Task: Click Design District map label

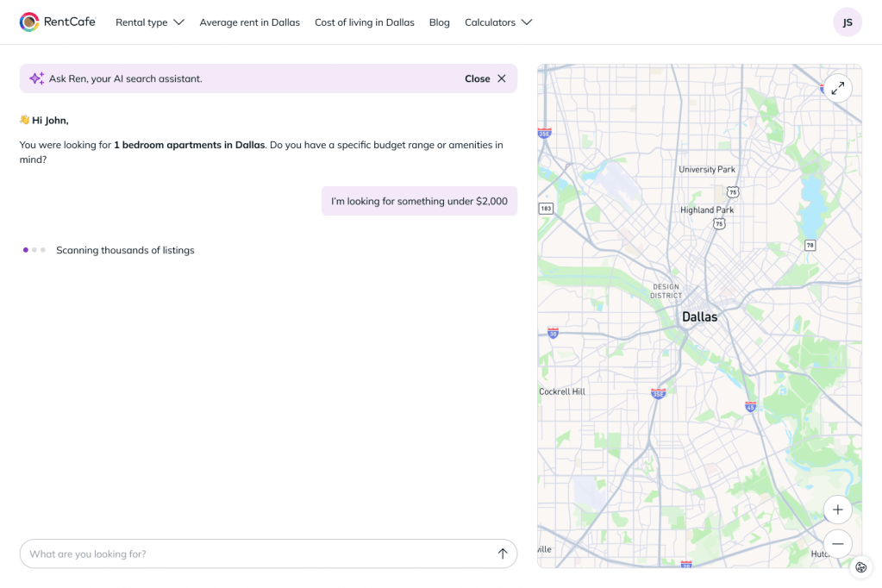Action: point(666,291)
